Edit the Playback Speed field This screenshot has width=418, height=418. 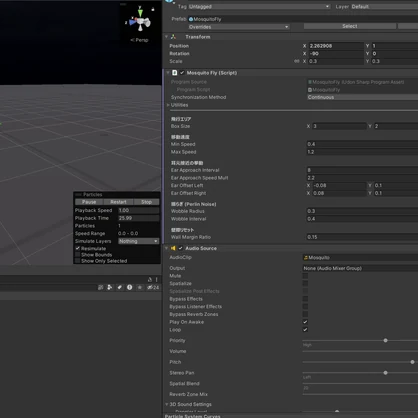[139, 210]
